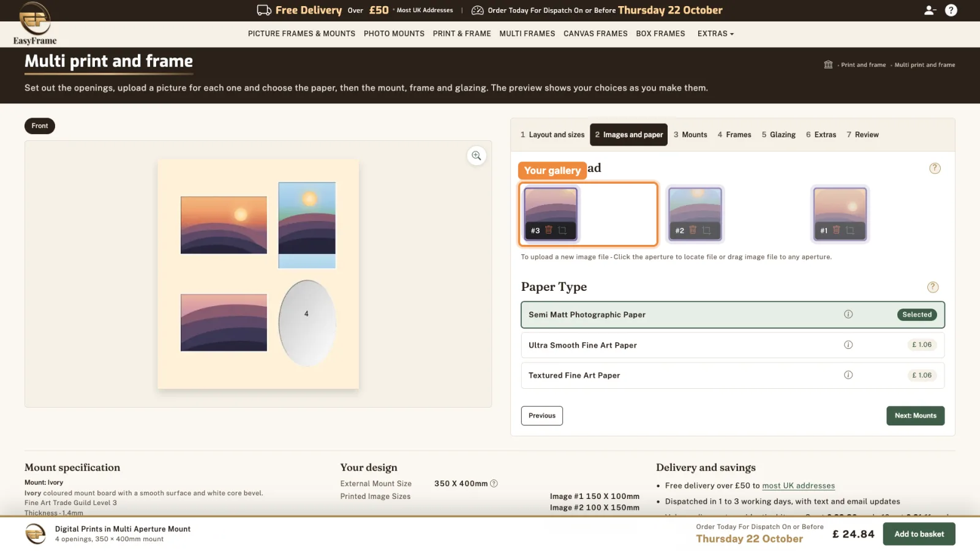The image size is (980, 551).
Task: Open help for Paper Type
Action: point(933,287)
